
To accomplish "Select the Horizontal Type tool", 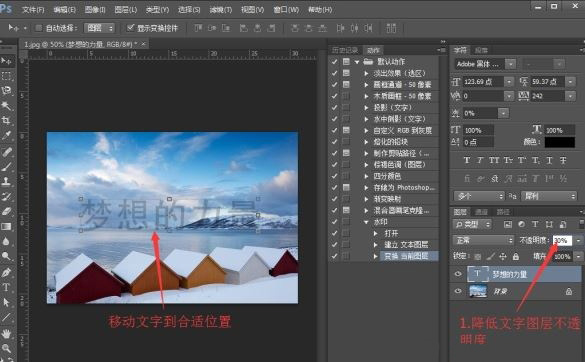I will click(x=6, y=287).
